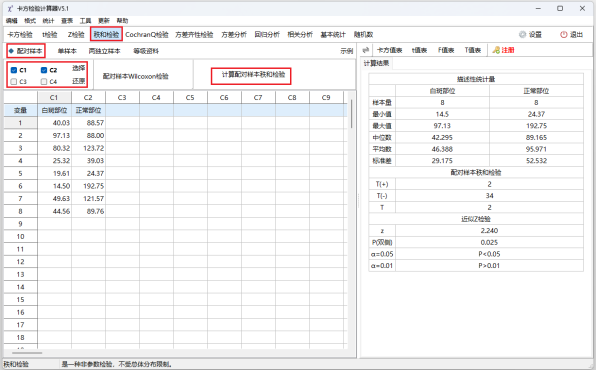Open the 统计 menu

click(48, 21)
